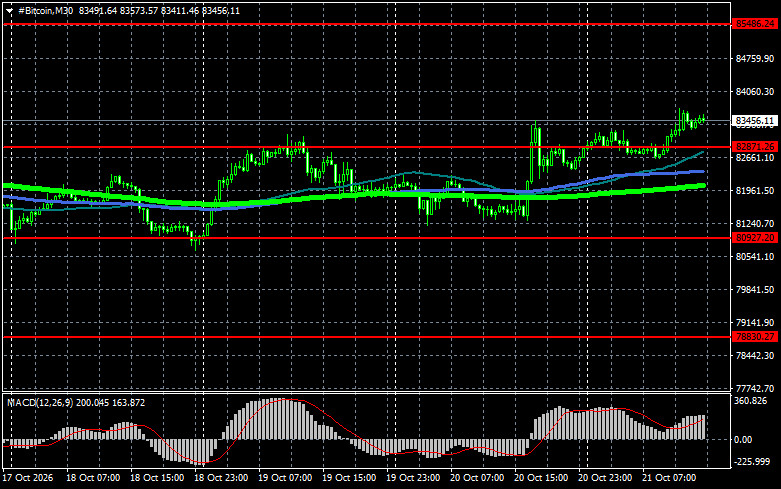Click the 0.00 MACD scale value
This screenshot has width=781, height=489.
tap(744, 440)
